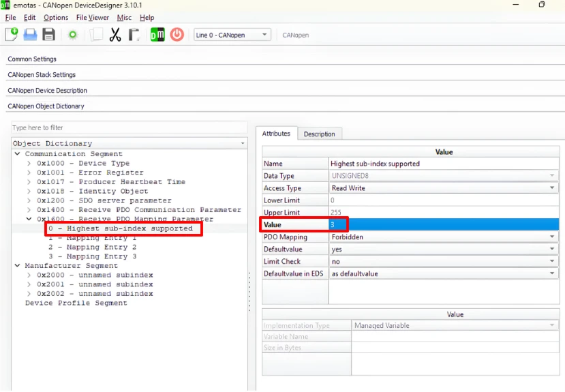Click the Type here to filter field
This screenshot has width=565, height=392.
tap(129, 127)
